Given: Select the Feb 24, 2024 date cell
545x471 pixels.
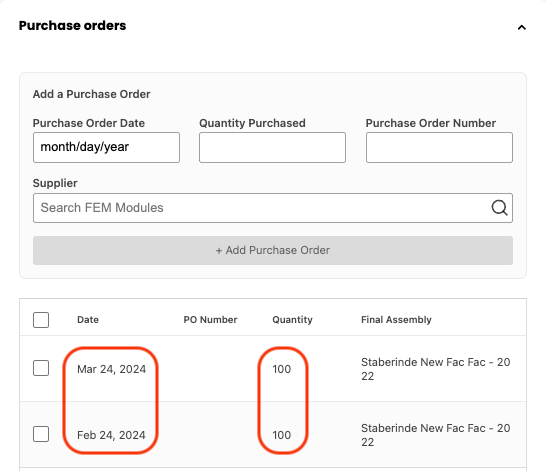Looking at the screenshot, I should tap(111, 435).
